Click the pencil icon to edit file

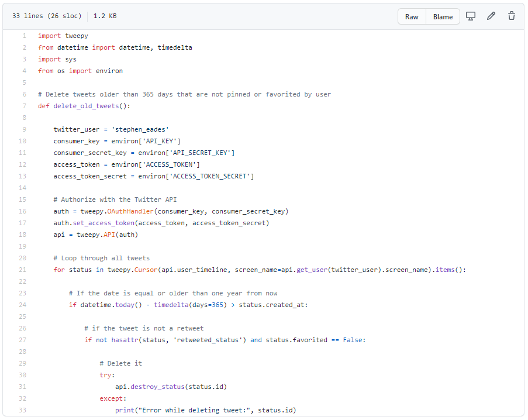pyautogui.click(x=491, y=16)
